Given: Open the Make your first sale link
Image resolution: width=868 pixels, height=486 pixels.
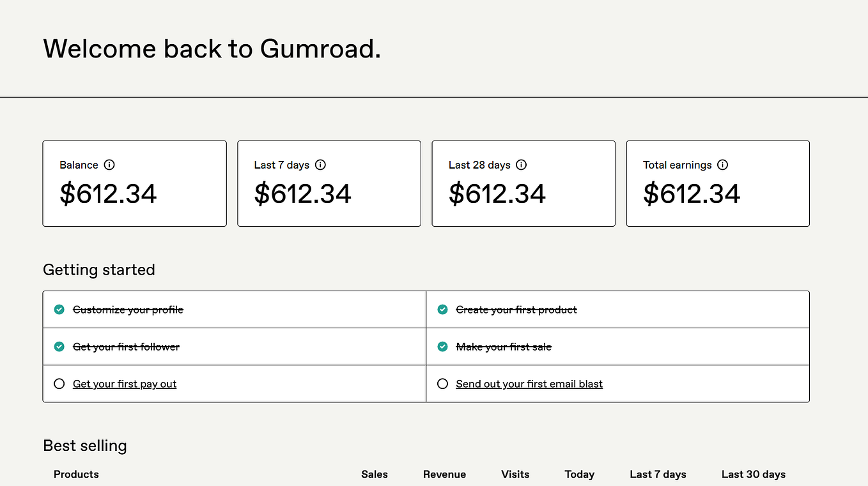Looking at the screenshot, I should coord(504,347).
